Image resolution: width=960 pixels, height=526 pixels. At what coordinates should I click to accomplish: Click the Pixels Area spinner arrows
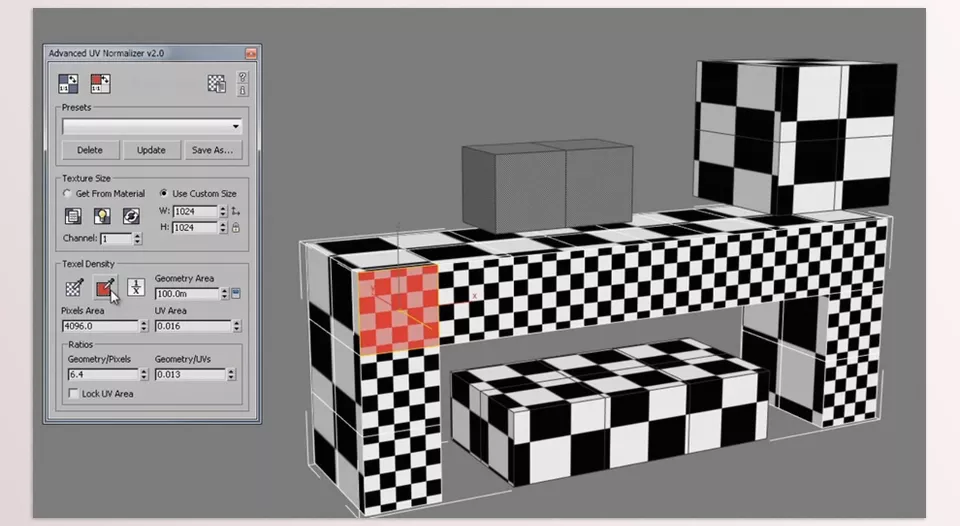click(x=144, y=326)
